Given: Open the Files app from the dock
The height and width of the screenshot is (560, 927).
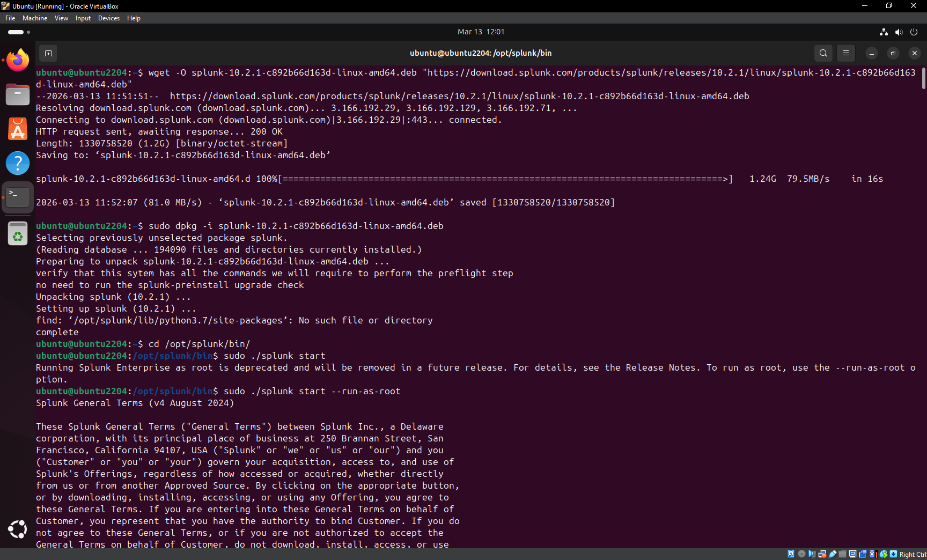Looking at the screenshot, I should coord(18,94).
